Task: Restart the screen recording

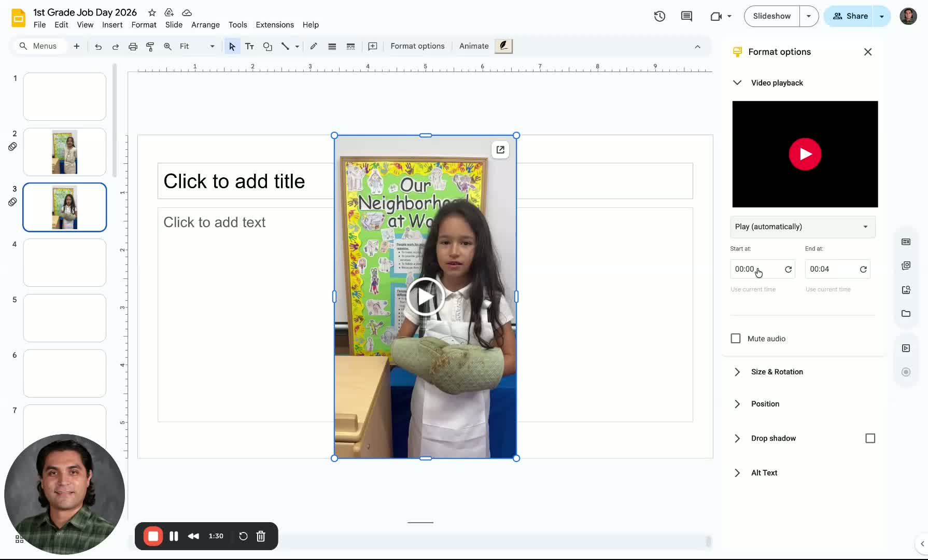Action: [x=243, y=536]
